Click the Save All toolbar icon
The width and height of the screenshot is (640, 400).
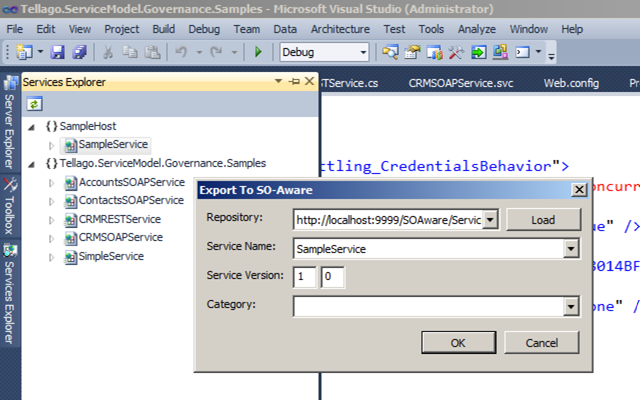(80, 52)
